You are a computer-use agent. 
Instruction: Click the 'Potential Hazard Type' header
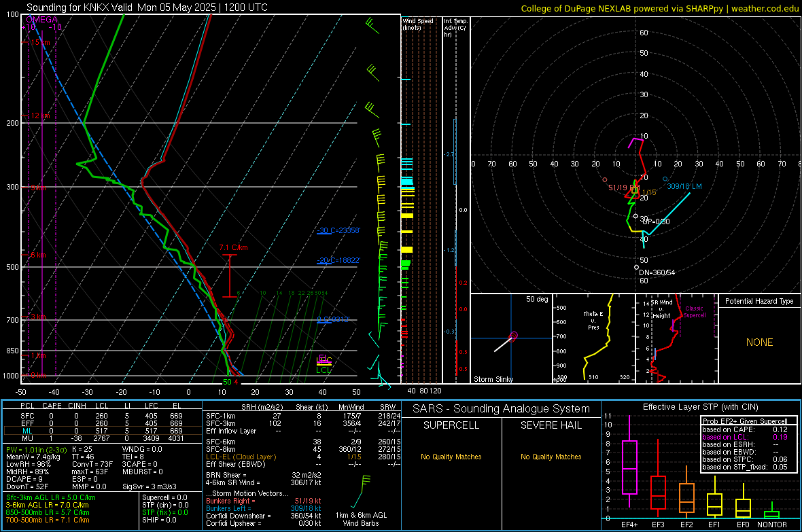[759, 301]
